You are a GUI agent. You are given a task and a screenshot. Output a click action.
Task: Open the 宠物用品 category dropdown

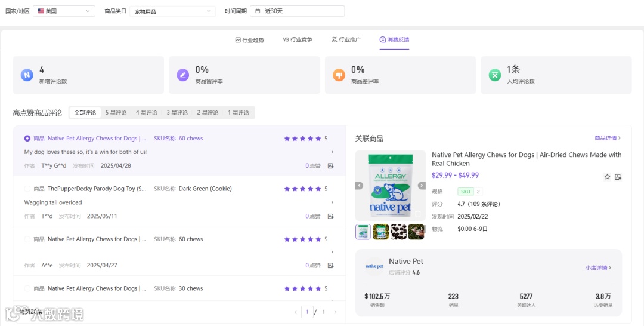172,11
